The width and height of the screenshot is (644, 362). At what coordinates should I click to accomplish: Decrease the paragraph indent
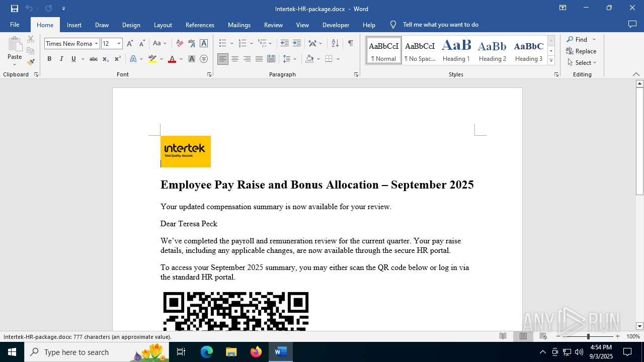point(285,44)
